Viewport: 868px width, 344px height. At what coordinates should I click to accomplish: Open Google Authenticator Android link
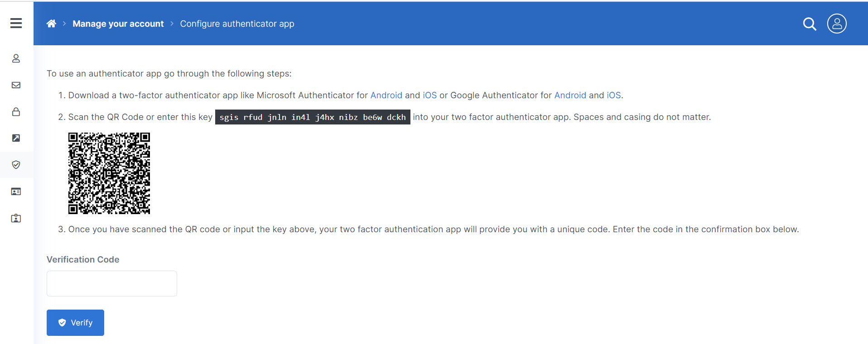tap(570, 95)
